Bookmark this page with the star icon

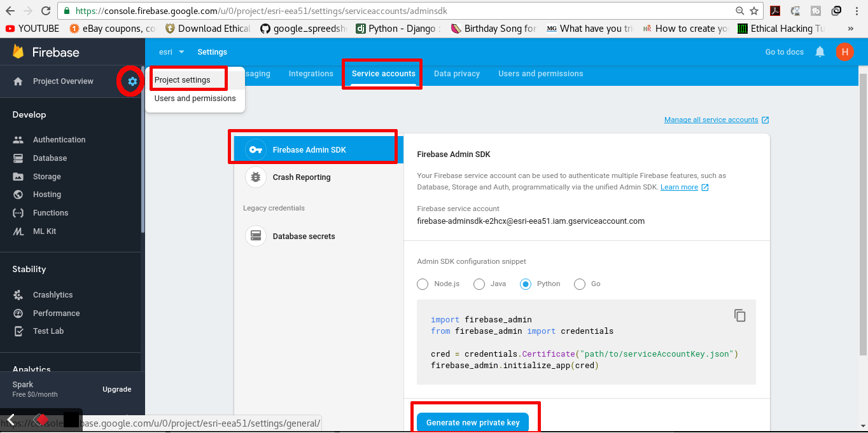pos(754,11)
